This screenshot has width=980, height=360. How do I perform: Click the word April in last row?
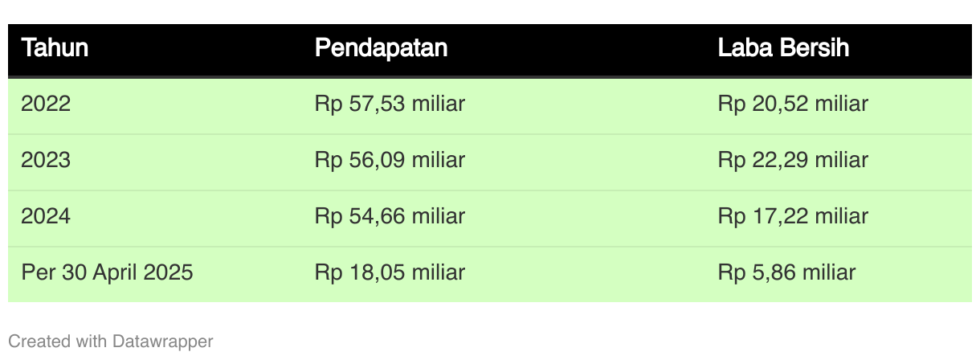[x=117, y=272]
